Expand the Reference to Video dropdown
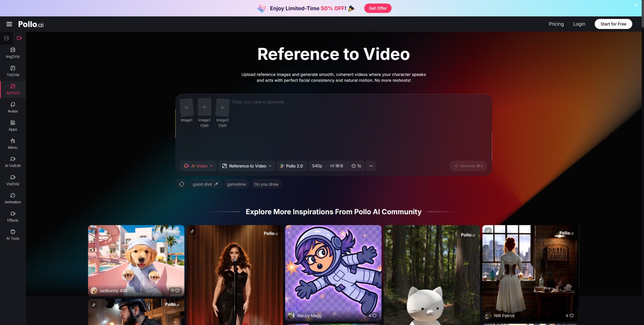This screenshot has width=644, height=325. click(x=247, y=166)
